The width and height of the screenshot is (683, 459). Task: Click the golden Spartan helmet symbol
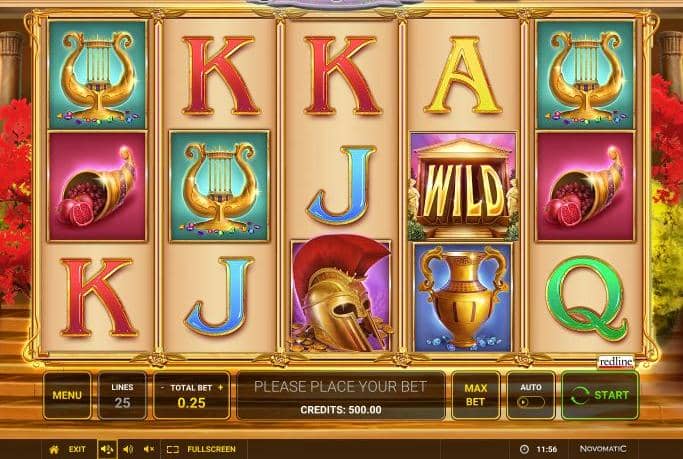pos(341,295)
